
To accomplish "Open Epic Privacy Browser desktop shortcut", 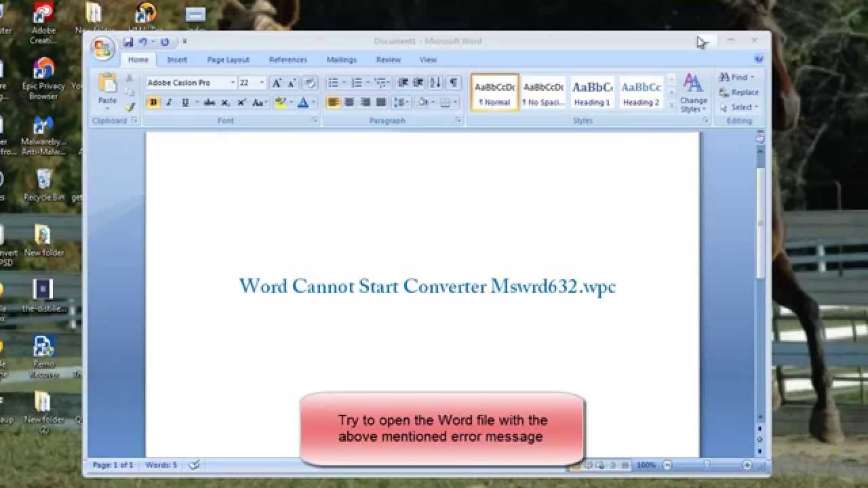I will click(x=43, y=79).
